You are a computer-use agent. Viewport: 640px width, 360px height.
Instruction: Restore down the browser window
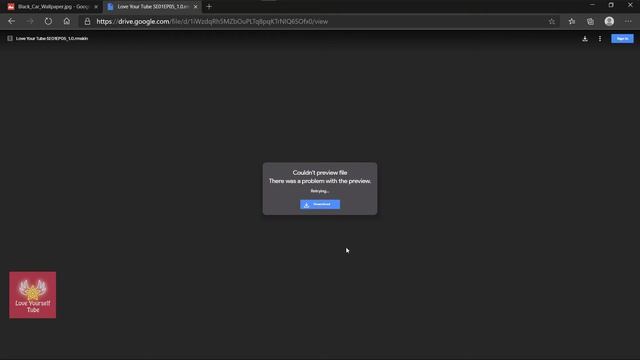pyautogui.click(x=611, y=5)
